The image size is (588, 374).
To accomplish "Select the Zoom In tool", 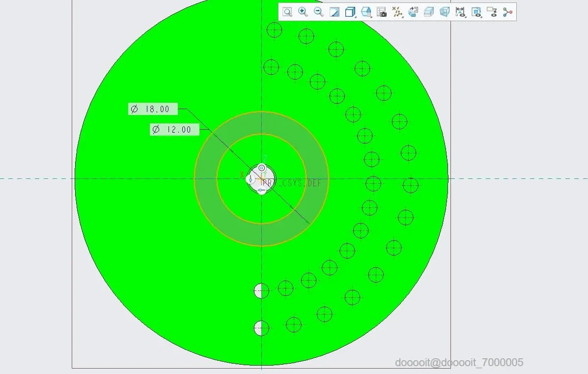I will pyautogui.click(x=303, y=12).
